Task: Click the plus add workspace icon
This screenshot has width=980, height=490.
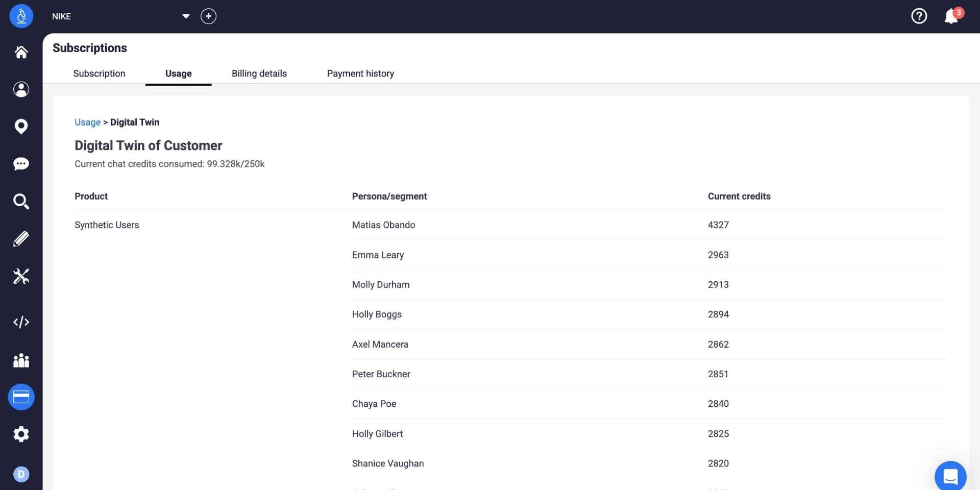Action: click(208, 16)
